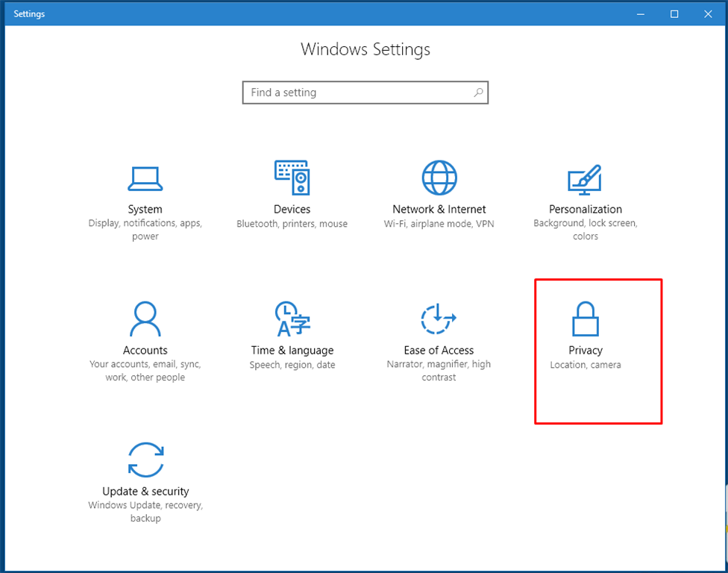Click 'Bluetooth, printers, mouse' description
The image size is (728, 573).
pos(292,224)
